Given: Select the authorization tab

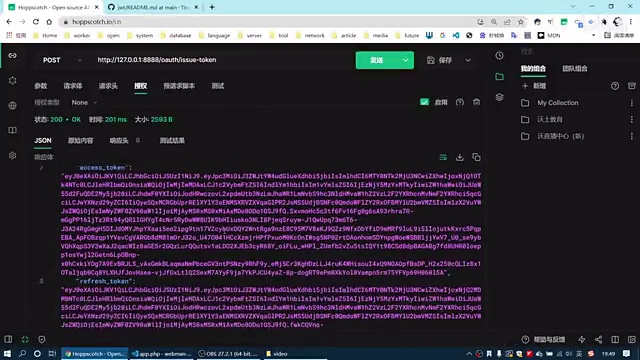Looking at the screenshot, I should [140, 86].
